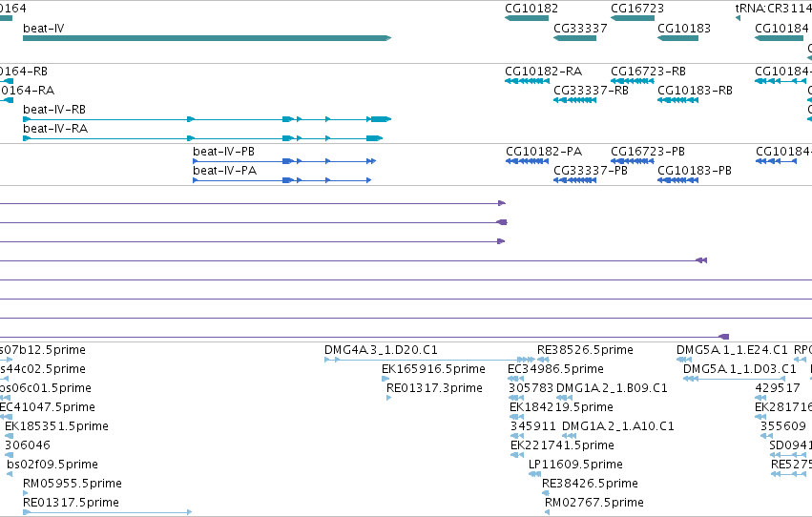Select the RE01317.5prime alignment line
This screenshot has height=517, width=812.
(107, 512)
